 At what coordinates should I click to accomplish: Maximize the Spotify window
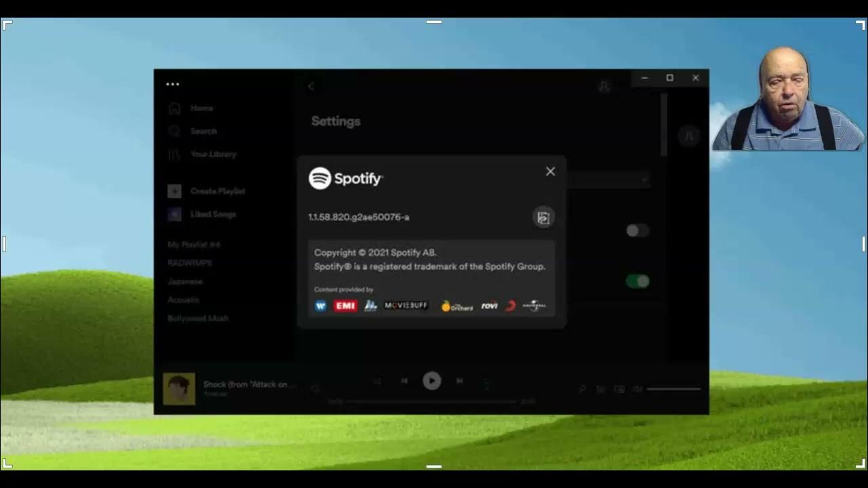[670, 78]
